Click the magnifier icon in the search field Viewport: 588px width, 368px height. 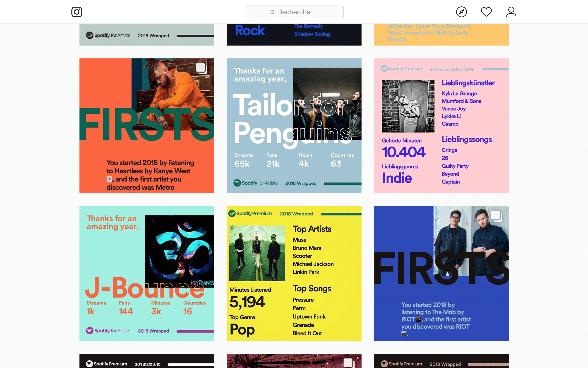(x=273, y=12)
